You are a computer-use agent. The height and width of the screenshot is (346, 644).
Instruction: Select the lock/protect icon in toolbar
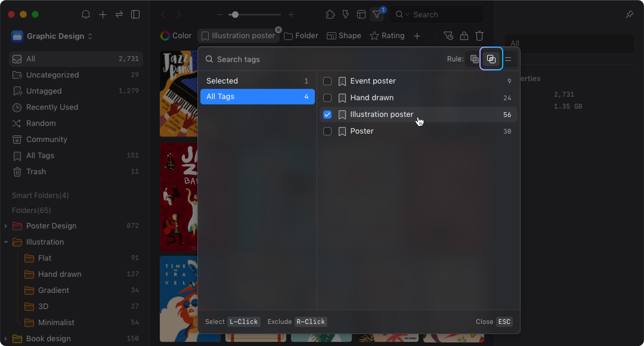click(x=464, y=35)
